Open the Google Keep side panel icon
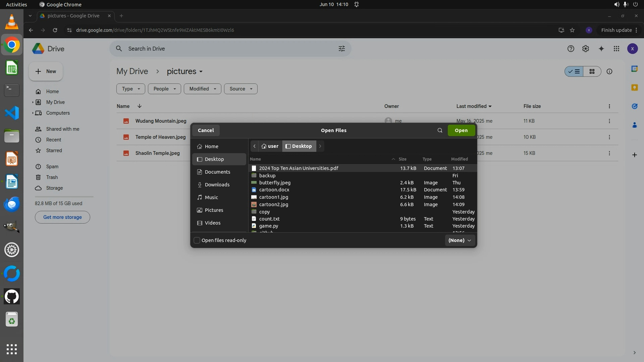 pyautogui.click(x=634, y=87)
